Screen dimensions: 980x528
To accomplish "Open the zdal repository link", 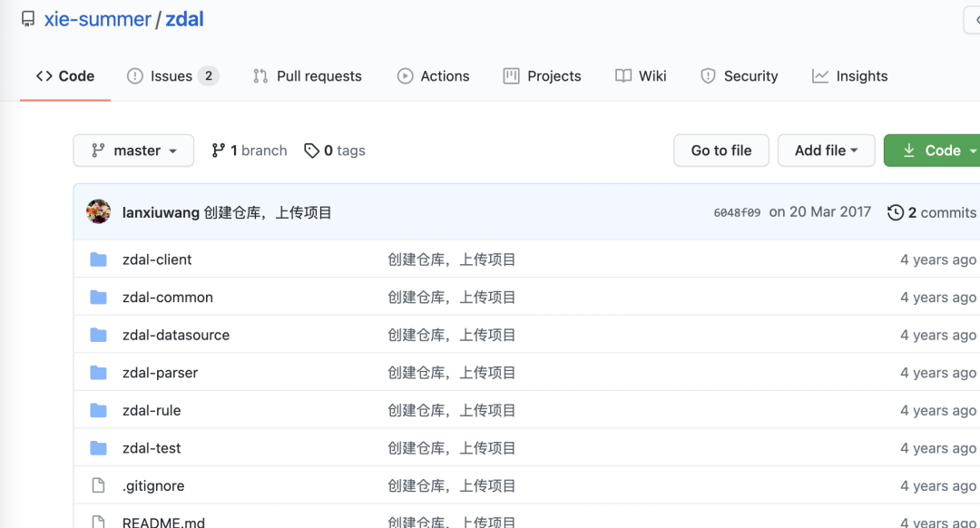I will (x=184, y=19).
